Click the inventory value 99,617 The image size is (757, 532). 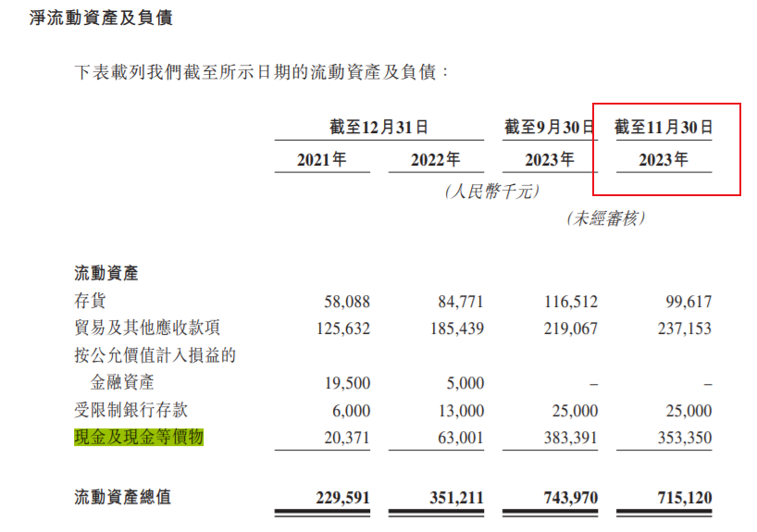(687, 302)
